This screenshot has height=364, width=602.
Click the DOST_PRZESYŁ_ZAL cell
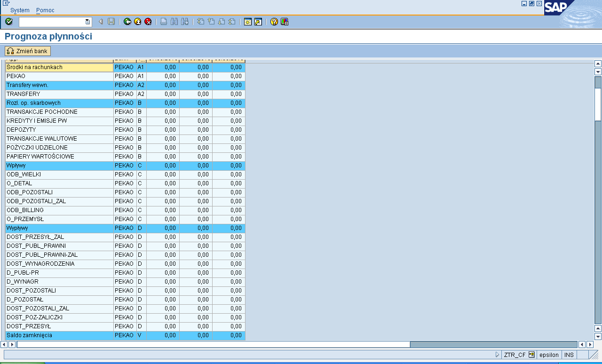click(x=59, y=237)
